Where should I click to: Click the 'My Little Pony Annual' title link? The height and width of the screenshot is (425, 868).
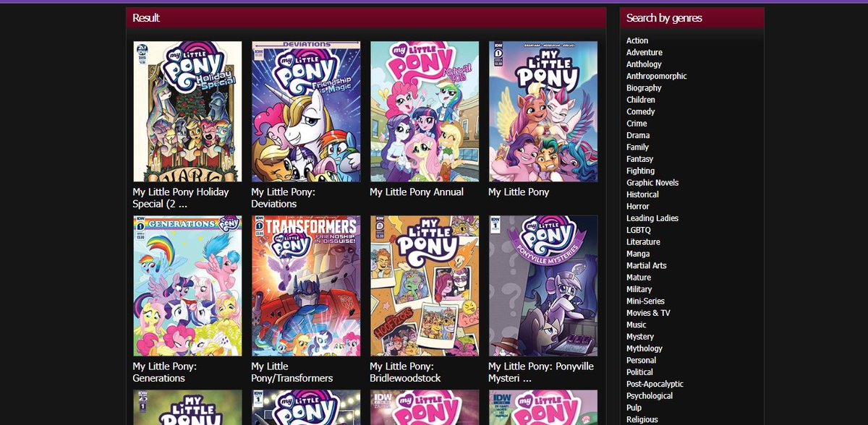[x=417, y=192]
